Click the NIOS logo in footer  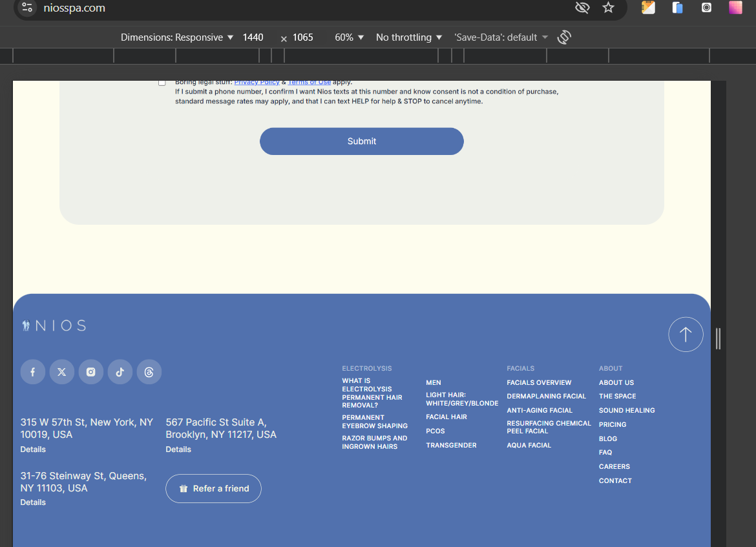coord(54,325)
